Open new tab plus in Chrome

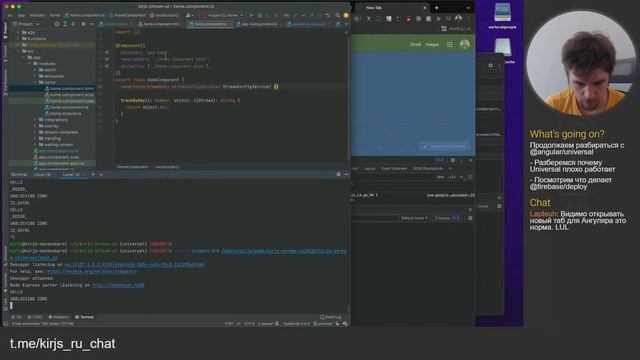tap(436, 7)
